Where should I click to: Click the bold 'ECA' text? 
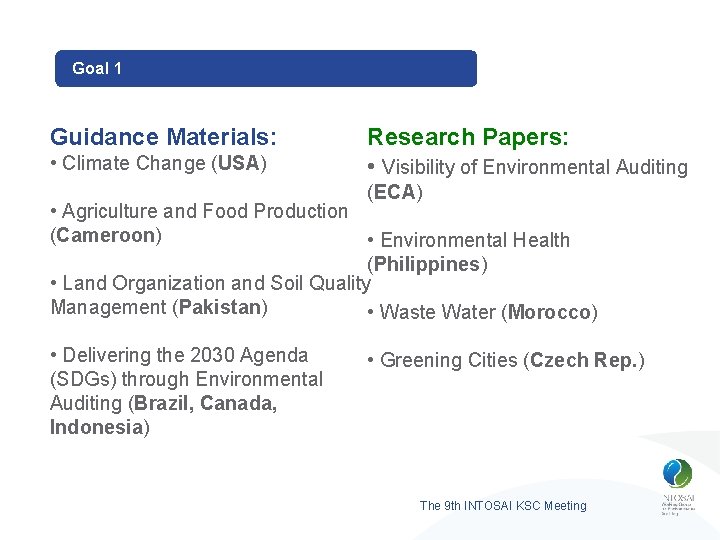pyautogui.click(x=394, y=192)
